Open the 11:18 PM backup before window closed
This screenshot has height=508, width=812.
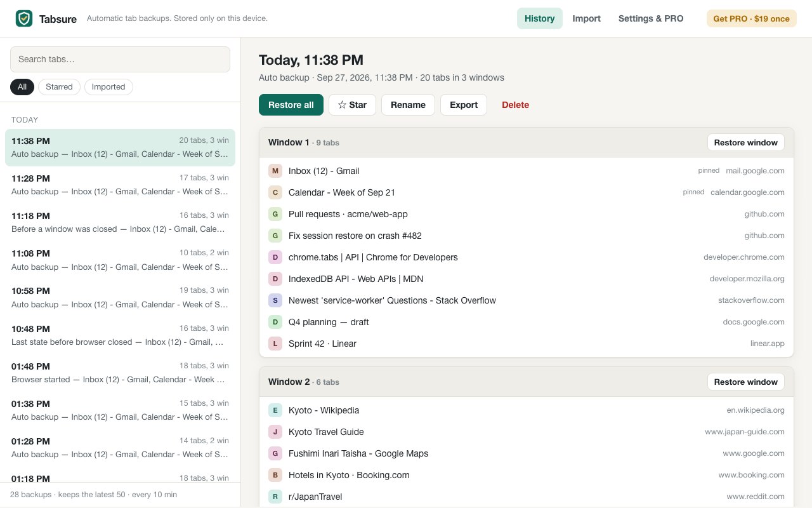click(120, 222)
